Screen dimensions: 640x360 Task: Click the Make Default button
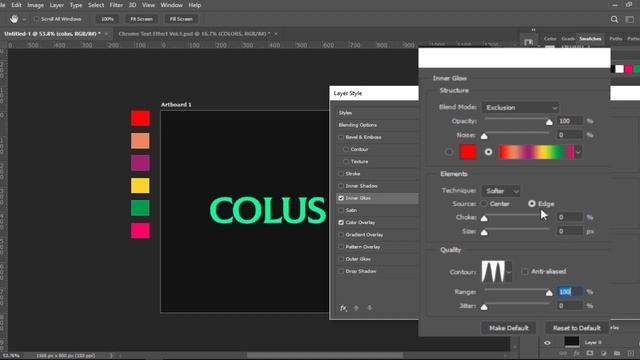point(509,328)
